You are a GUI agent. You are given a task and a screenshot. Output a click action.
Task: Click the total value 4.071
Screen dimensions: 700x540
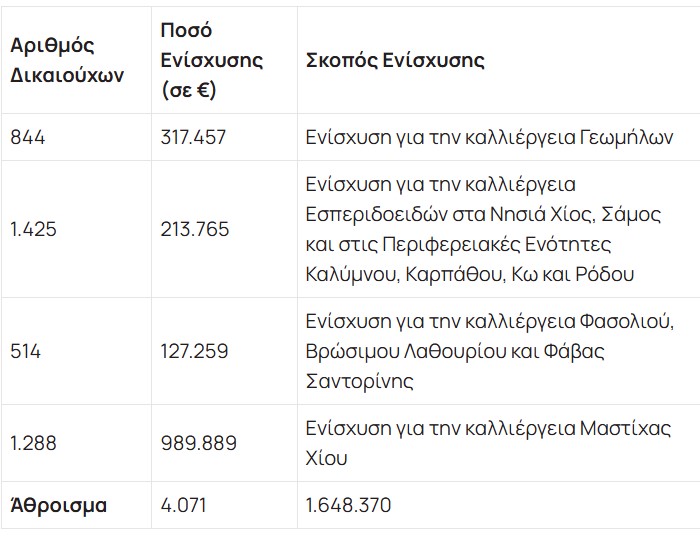pos(182,505)
